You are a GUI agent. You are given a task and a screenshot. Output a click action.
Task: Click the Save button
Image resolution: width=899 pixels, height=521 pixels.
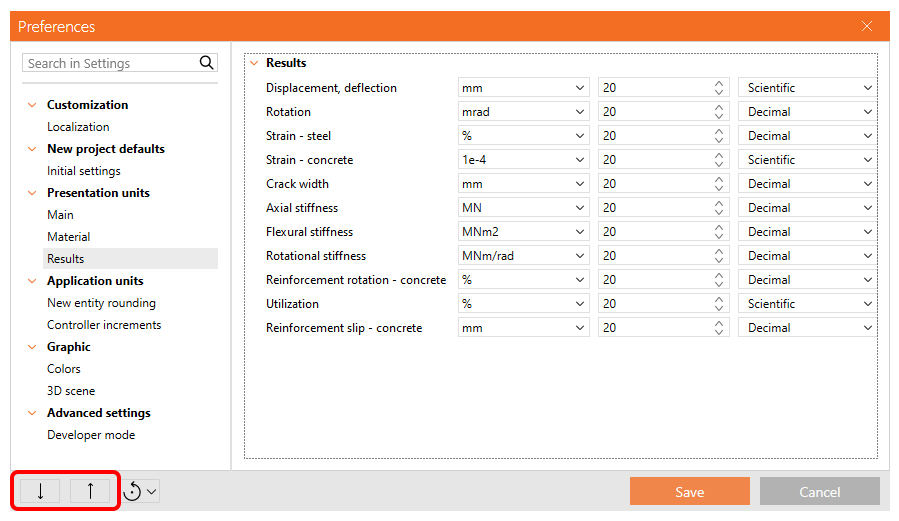[689, 491]
